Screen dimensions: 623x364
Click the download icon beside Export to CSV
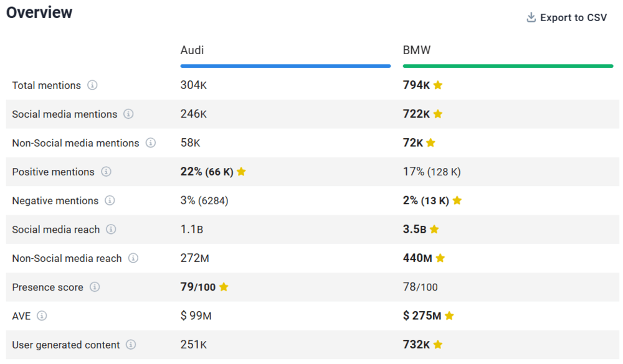[531, 17]
